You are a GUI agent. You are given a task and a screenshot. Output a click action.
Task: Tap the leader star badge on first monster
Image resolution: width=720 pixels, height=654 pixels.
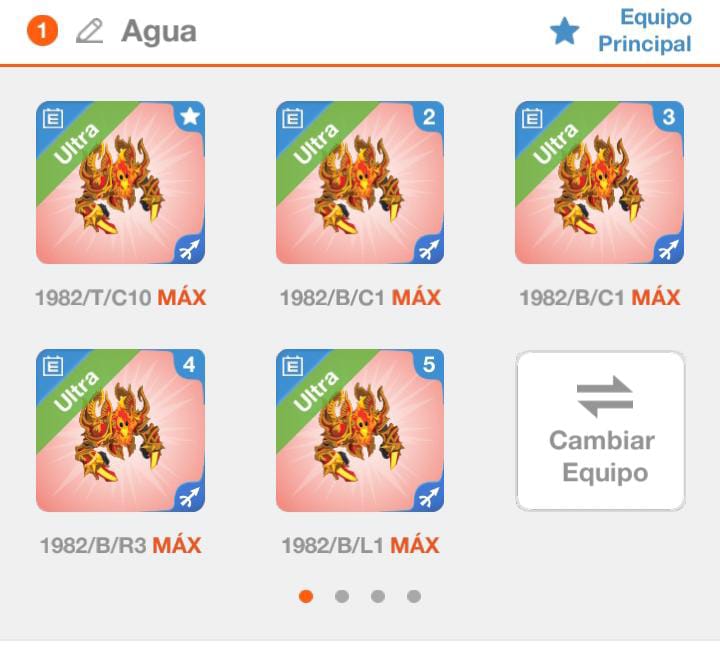pos(190,117)
